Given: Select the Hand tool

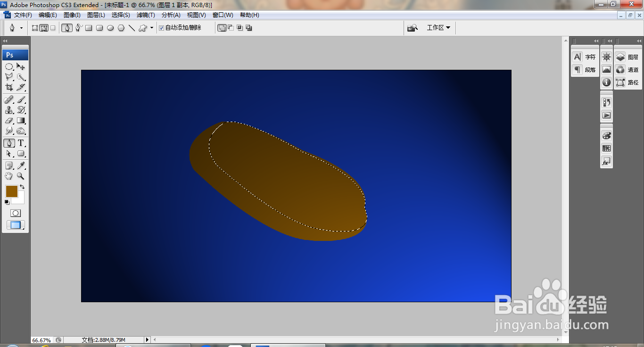Looking at the screenshot, I should [9, 176].
